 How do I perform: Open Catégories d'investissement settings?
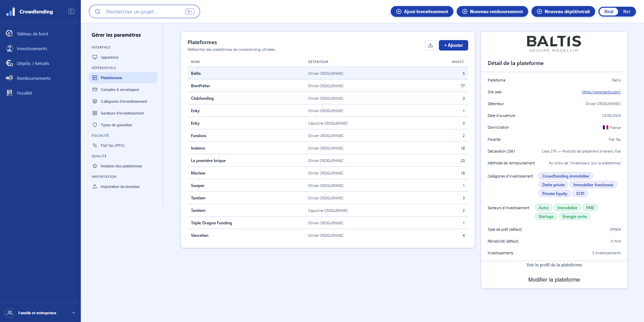123,101
